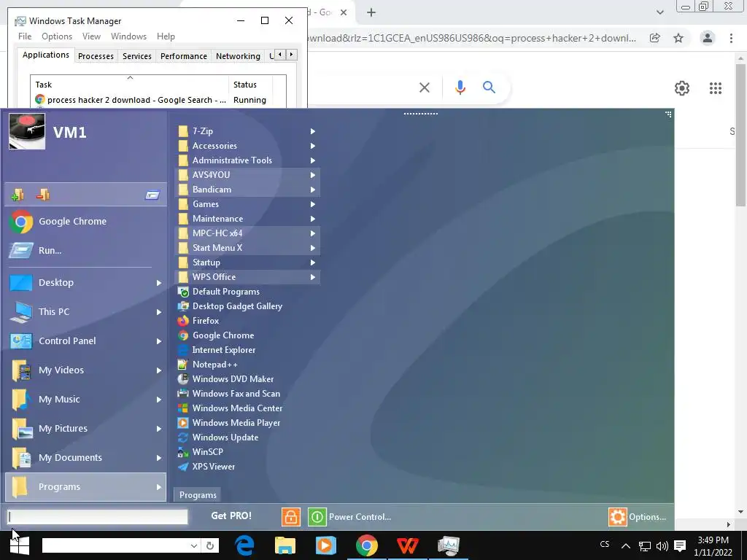Click the taskbar volume icon
This screenshot has width=747, height=560.
click(x=662, y=545)
